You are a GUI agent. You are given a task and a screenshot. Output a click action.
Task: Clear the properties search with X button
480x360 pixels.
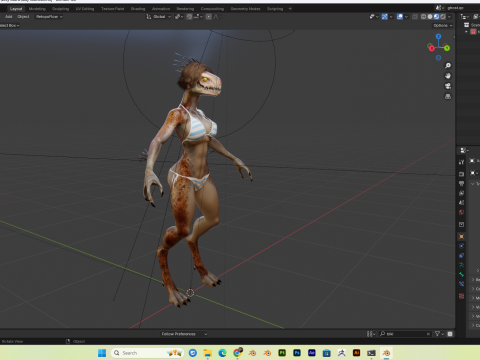coord(428,334)
